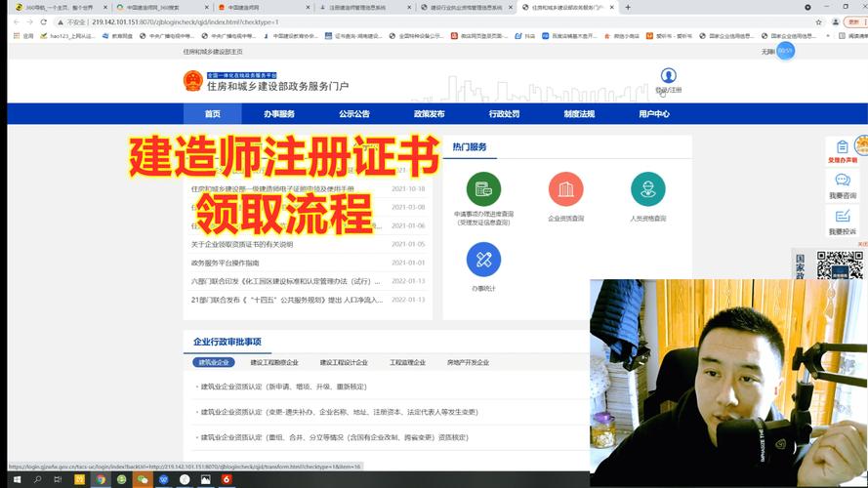Open the 办事服务 navigation menu

point(279,114)
